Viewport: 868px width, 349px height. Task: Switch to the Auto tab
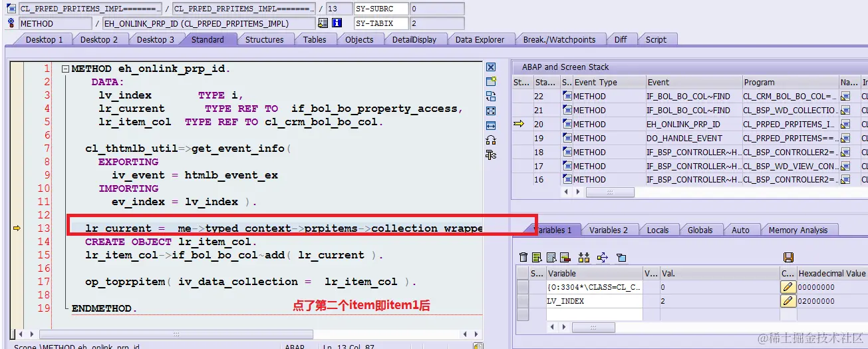click(x=740, y=230)
